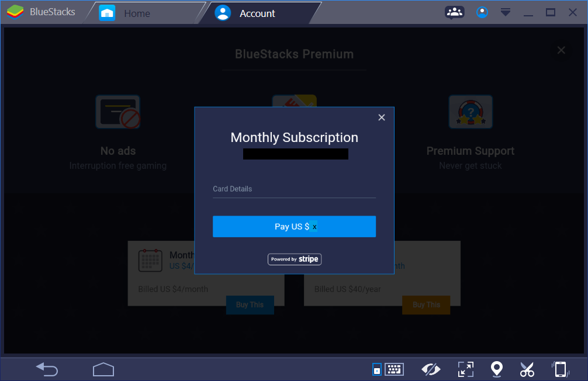Click Buy This for the yearly plan
This screenshot has width=588, height=381.
pos(426,305)
